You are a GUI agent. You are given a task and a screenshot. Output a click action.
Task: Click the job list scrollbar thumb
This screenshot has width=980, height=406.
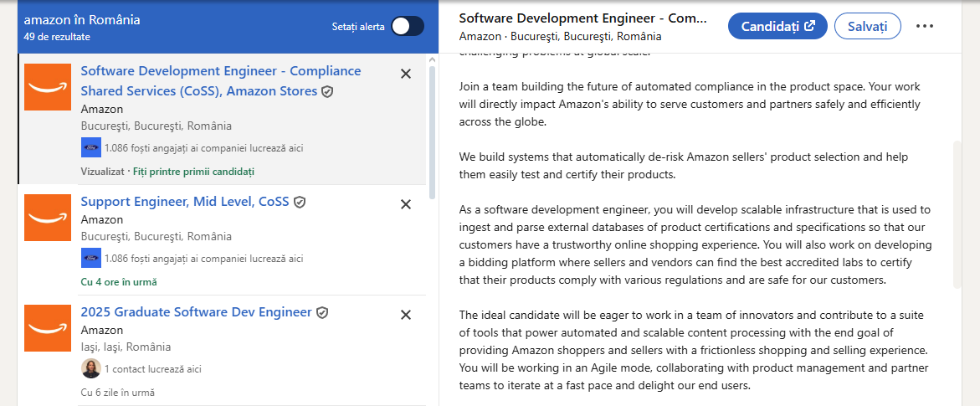(432, 131)
